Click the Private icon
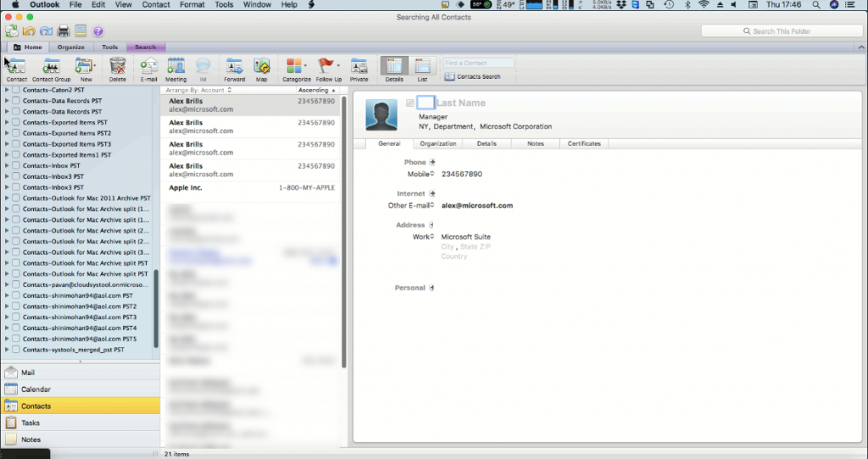The image size is (868, 459). (359, 70)
